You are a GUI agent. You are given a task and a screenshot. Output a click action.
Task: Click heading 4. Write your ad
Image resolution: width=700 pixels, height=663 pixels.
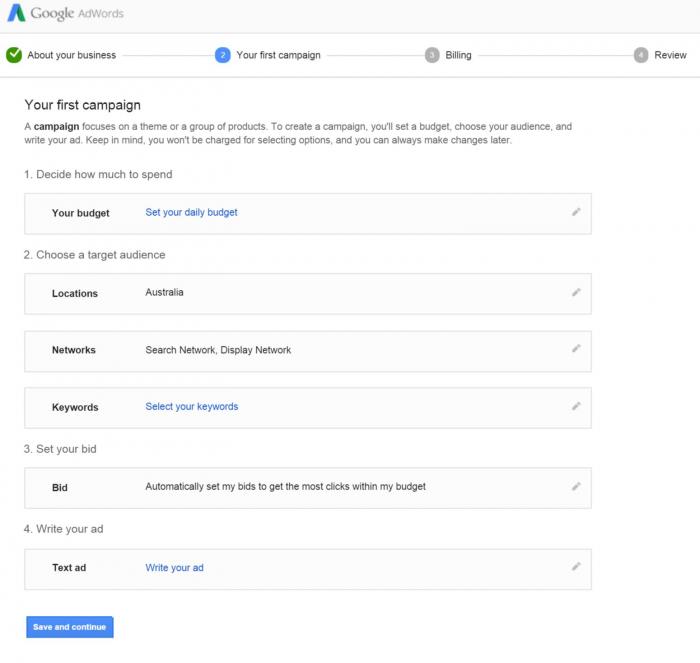(x=63, y=529)
